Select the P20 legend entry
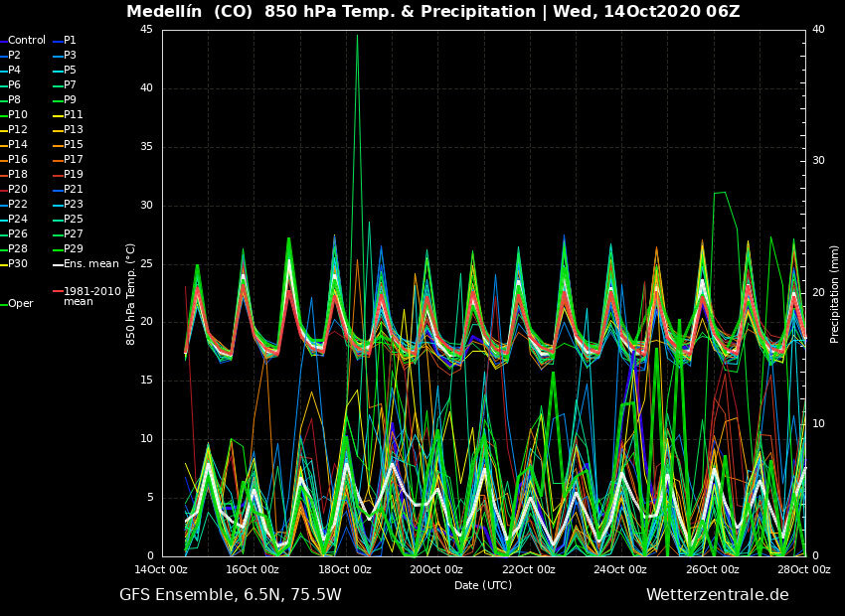This screenshot has height=616, width=845. (x=18, y=190)
